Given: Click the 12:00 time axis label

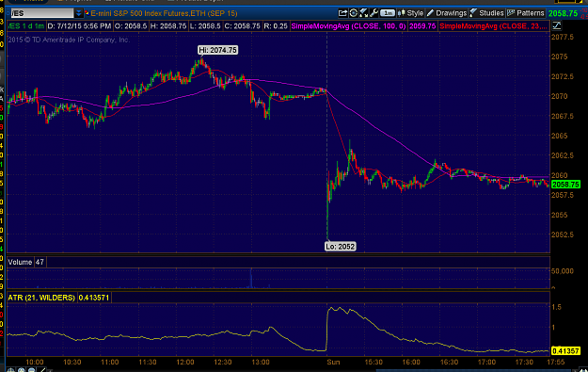Looking at the screenshot, I should [185, 363].
